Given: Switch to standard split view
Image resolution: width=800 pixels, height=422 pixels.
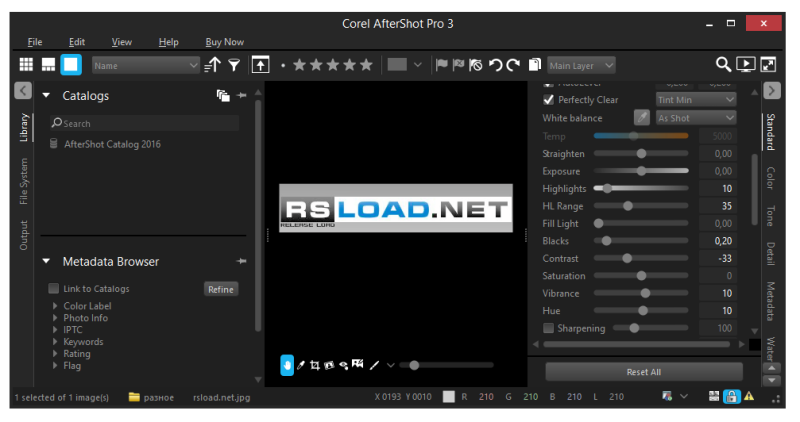Looking at the screenshot, I should (48, 65).
